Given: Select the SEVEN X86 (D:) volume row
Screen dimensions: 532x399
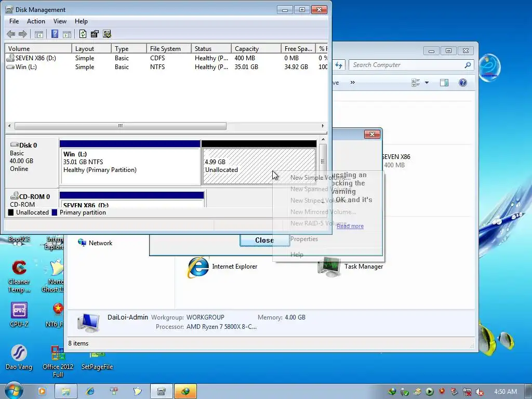Looking at the screenshot, I should click(x=166, y=58).
